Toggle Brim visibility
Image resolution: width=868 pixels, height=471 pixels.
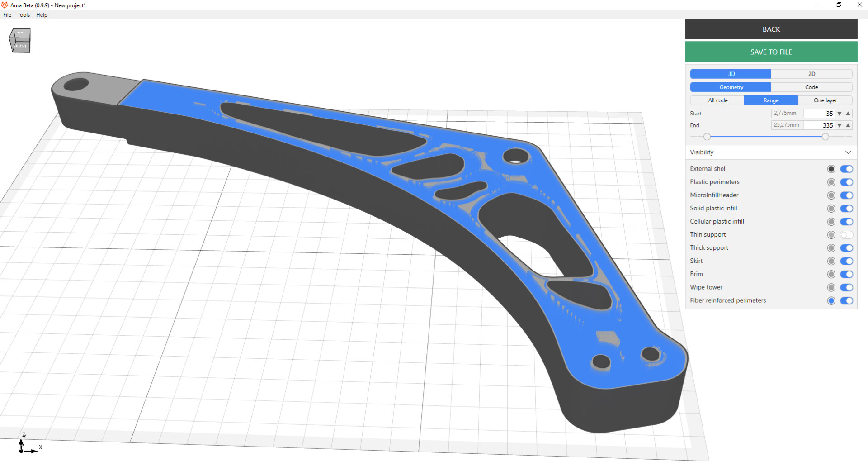click(847, 274)
